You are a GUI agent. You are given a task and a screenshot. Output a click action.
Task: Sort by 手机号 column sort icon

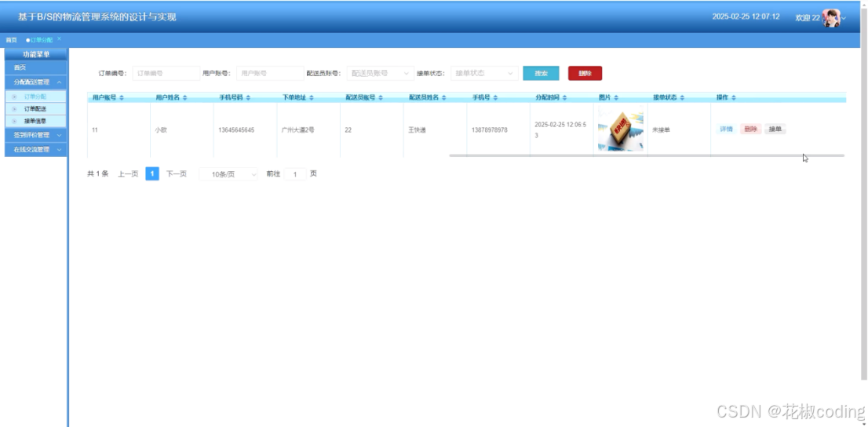pos(495,97)
